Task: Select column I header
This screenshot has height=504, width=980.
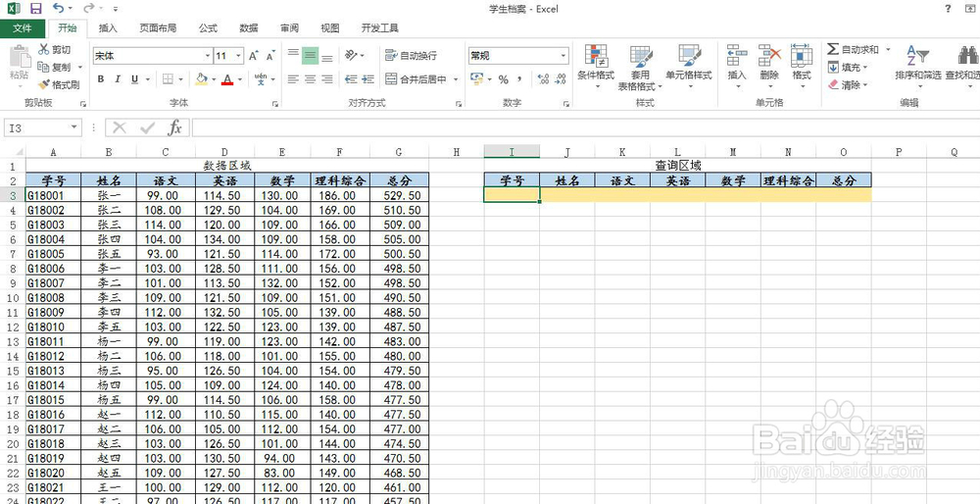Action: pyautogui.click(x=512, y=152)
